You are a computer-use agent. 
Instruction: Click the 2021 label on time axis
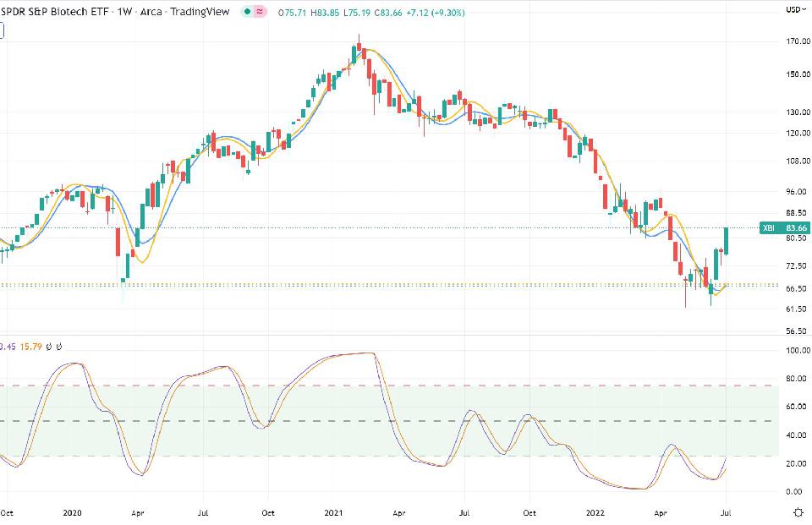(x=334, y=512)
